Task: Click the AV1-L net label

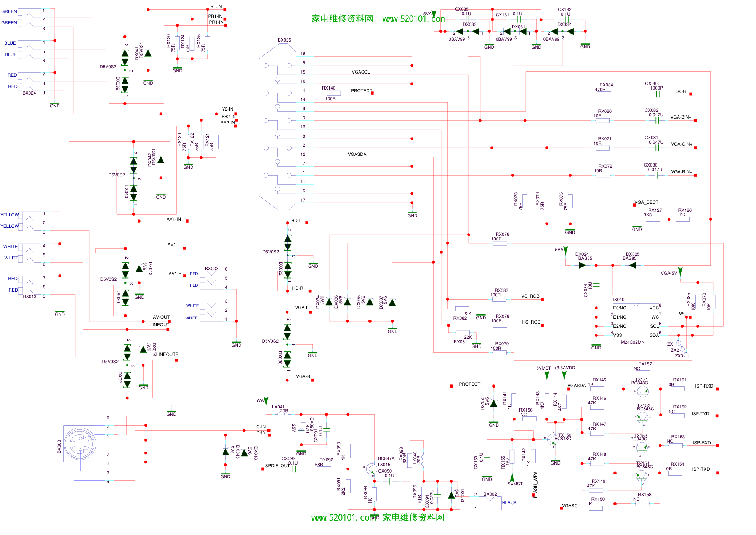Action: tap(174, 245)
